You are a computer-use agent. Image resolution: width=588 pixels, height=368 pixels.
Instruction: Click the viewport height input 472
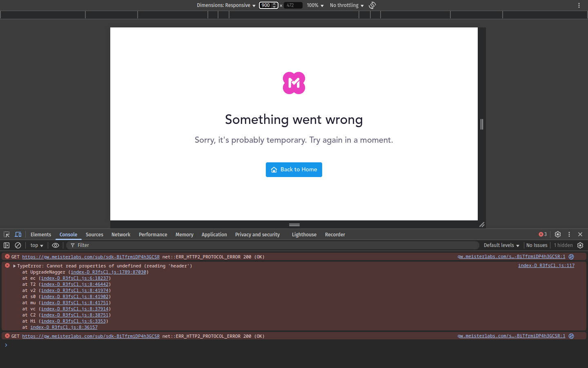(293, 5)
